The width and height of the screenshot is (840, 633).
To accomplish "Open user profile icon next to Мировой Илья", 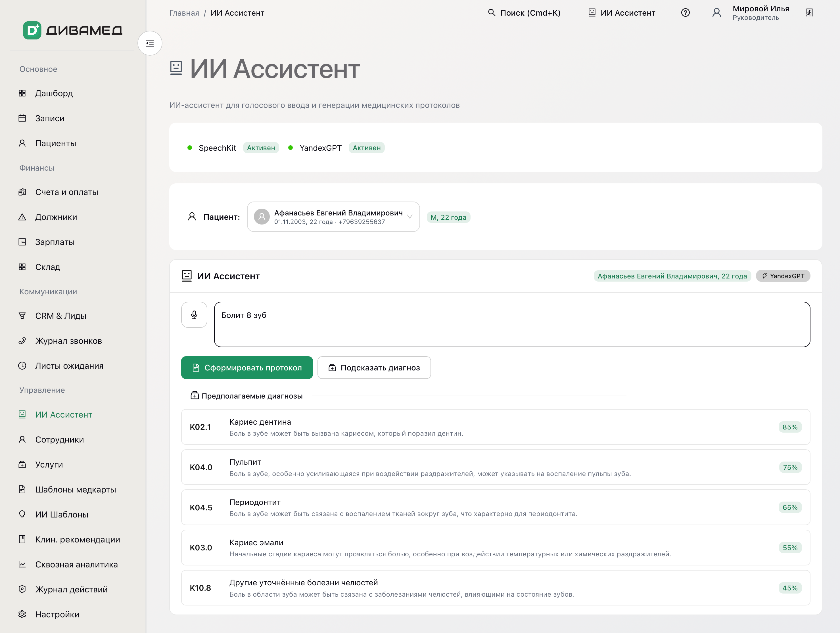I will 716,13.
